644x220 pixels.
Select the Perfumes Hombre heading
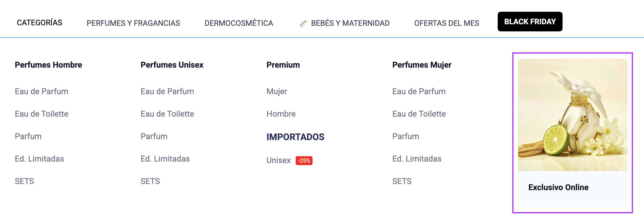[x=49, y=65]
